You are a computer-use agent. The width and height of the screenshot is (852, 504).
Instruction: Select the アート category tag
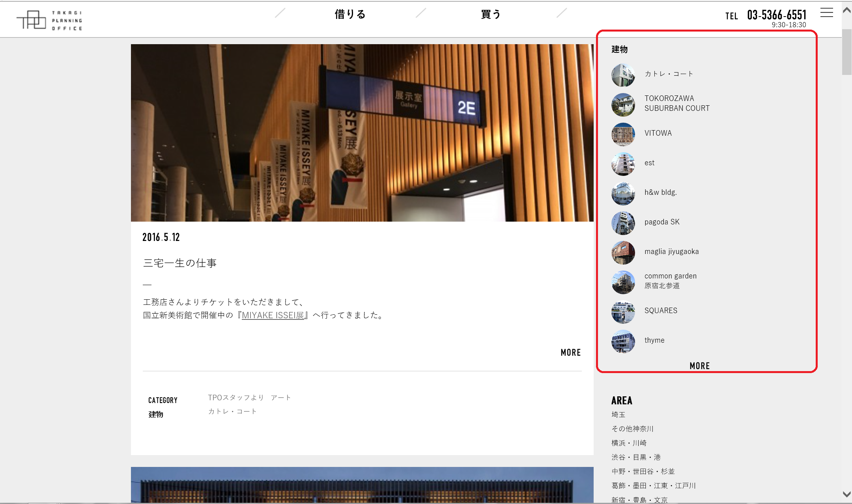pyautogui.click(x=281, y=398)
